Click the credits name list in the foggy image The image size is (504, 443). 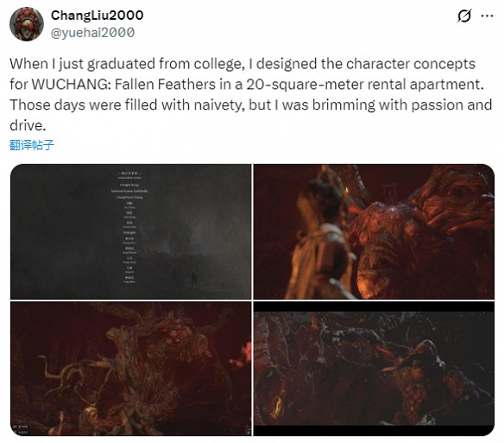pyautogui.click(x=129, y=228)
